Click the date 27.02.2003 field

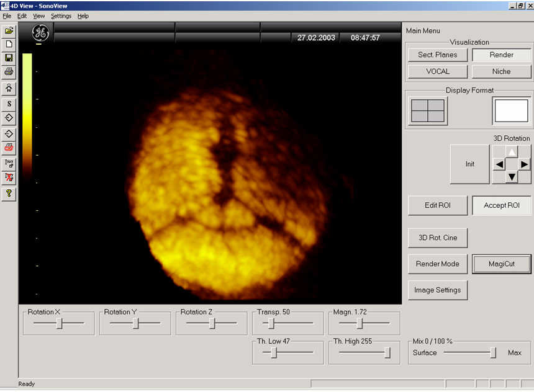(316, 38)
